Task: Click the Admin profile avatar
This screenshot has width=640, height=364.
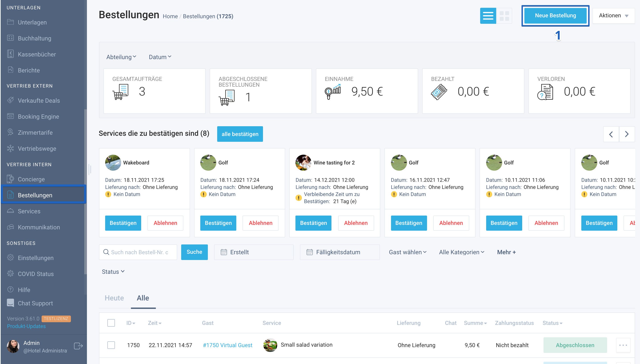Action: (x=13, y=346)
